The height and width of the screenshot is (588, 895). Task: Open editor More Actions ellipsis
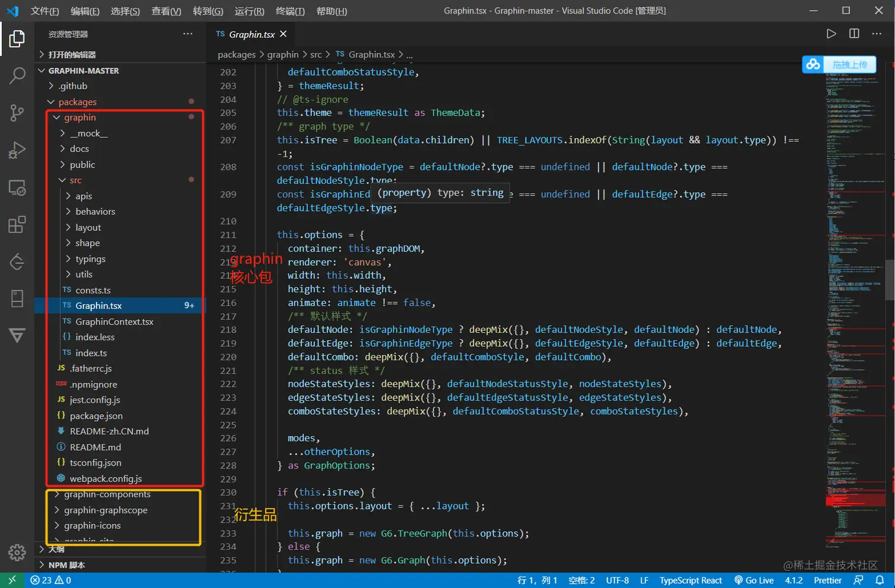(x=877, y=34)
